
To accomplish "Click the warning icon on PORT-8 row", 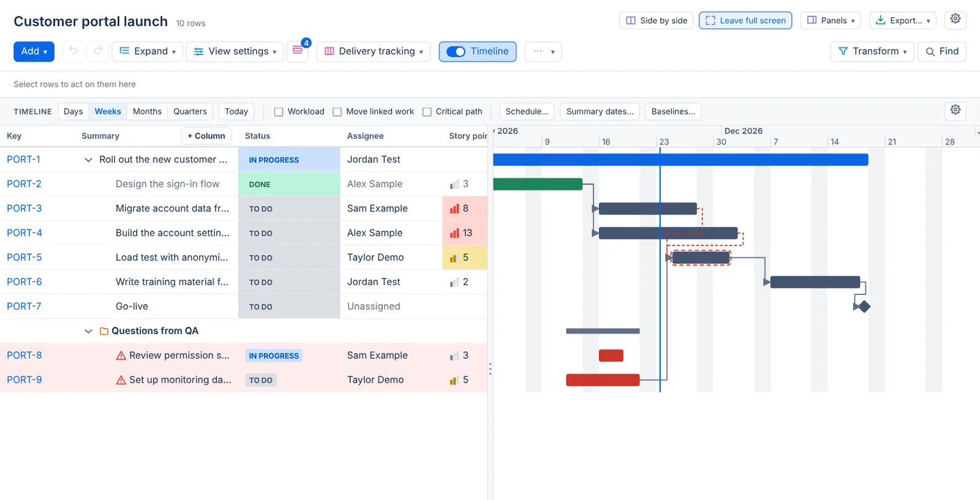I will pyautogui.click(x=121, y=356).
